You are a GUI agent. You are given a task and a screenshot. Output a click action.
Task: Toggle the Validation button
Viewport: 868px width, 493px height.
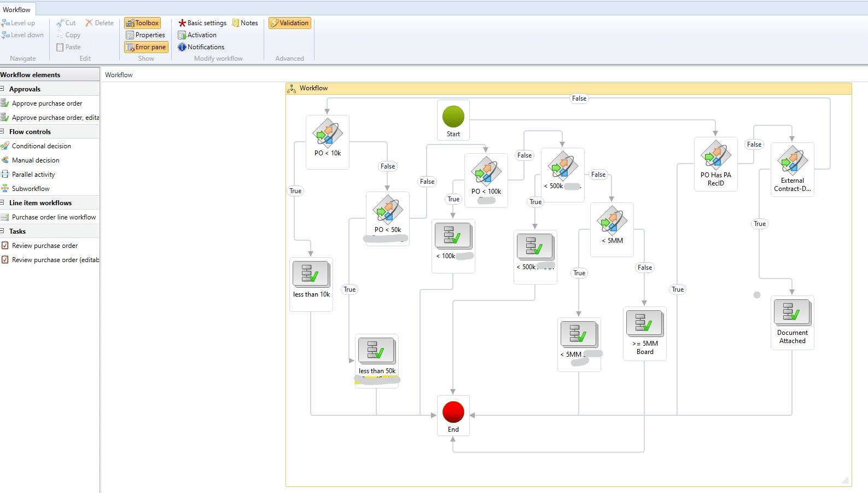(289, 23)
